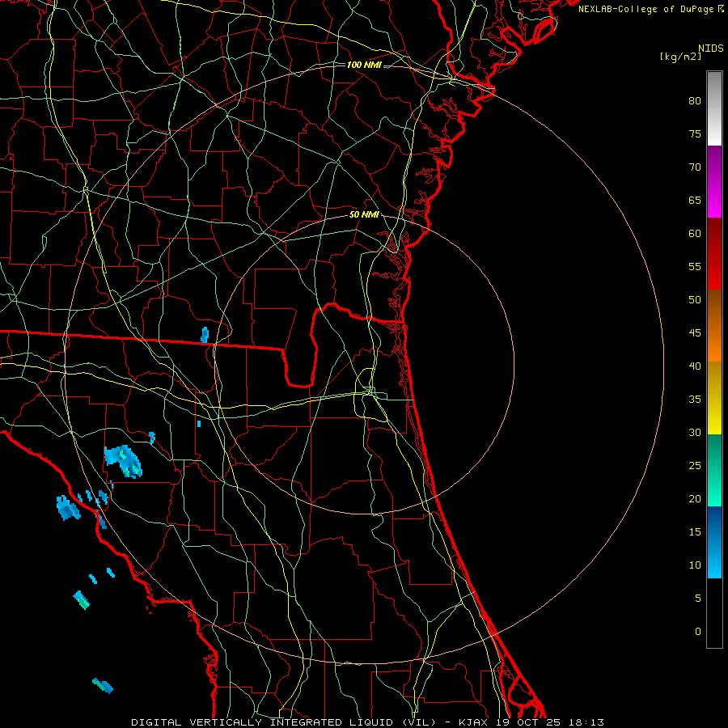Click the 19 OCT 25 18:13 timestamp
The width and height of the screenshot is (728, 728).
(550, 722)
